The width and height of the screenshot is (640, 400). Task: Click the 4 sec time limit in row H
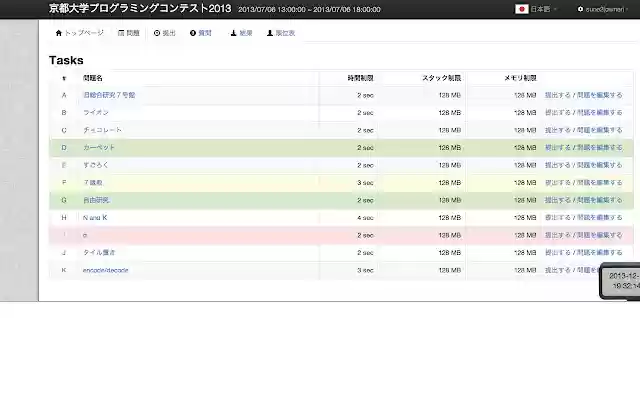[x=365, y=218]
